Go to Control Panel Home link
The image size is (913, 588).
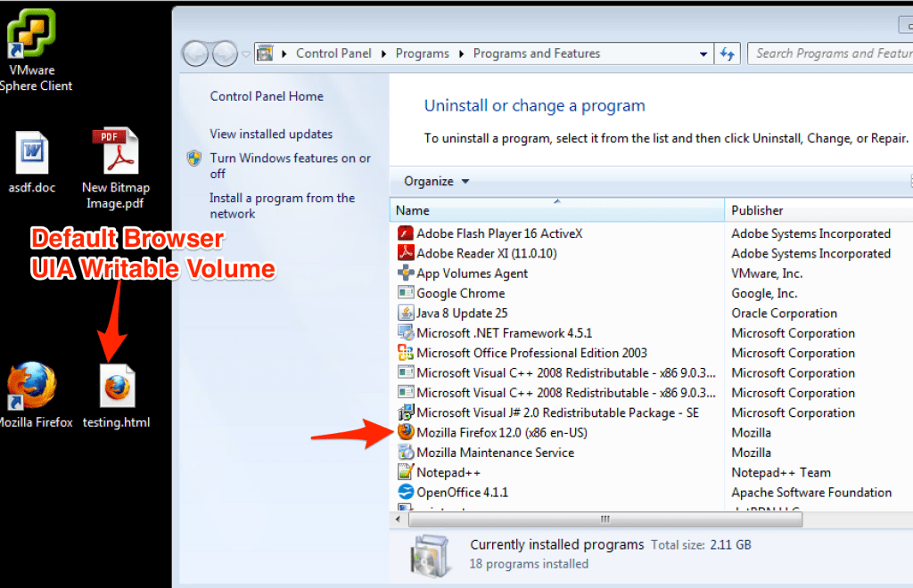tap(267, 96)
